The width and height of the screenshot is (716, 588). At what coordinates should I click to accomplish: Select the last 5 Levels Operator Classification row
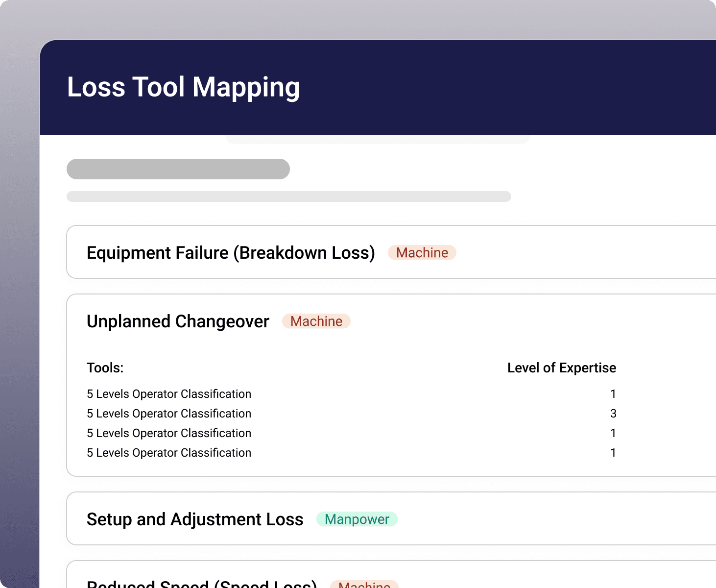169,453
